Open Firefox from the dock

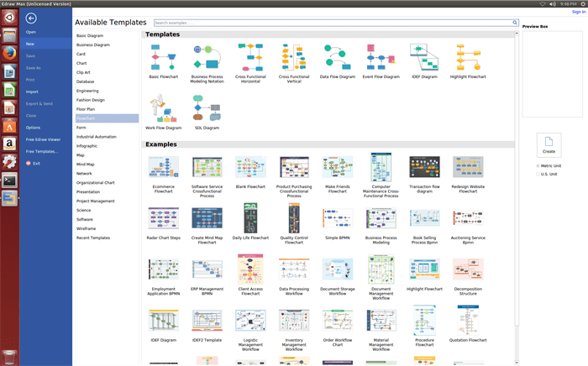tap(9, 53)
